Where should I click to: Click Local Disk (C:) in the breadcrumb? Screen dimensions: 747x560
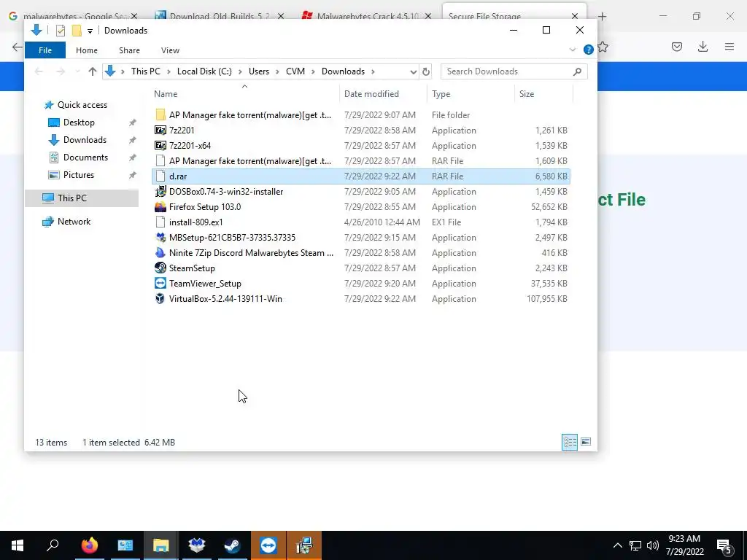click(x=204, y=71)
